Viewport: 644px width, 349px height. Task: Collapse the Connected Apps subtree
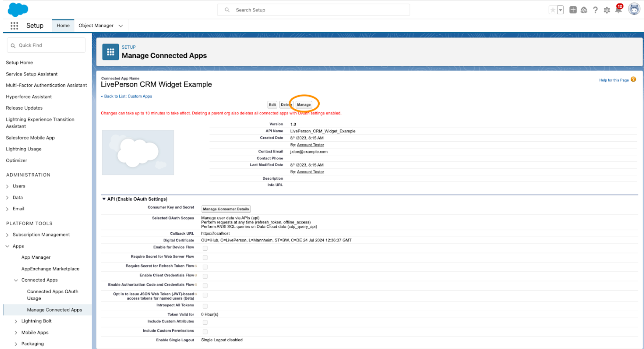click(x=16, y=280)
